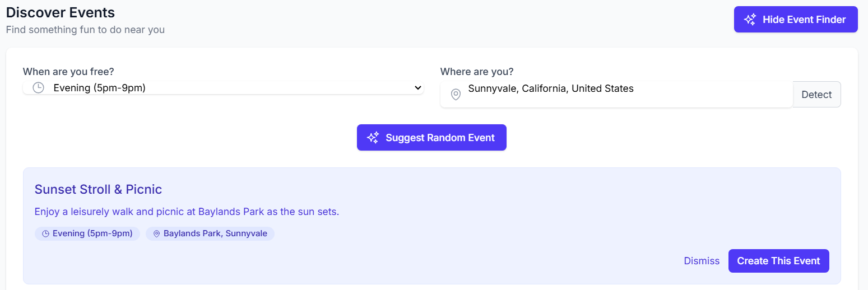Open the 'When are you free?' time dropdown
Screen dimensions: 868x290
tap(223, 88)
